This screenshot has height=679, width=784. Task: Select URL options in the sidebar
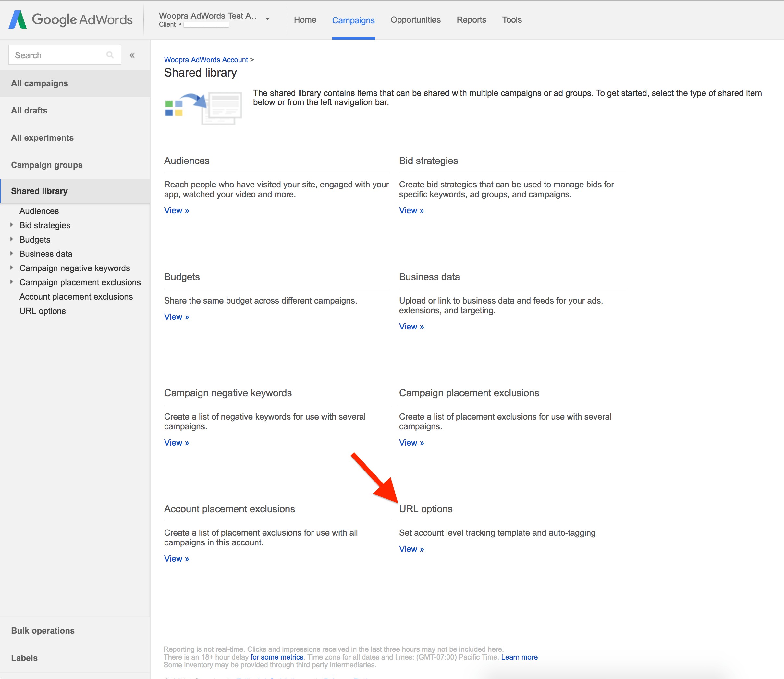(42, 311)
